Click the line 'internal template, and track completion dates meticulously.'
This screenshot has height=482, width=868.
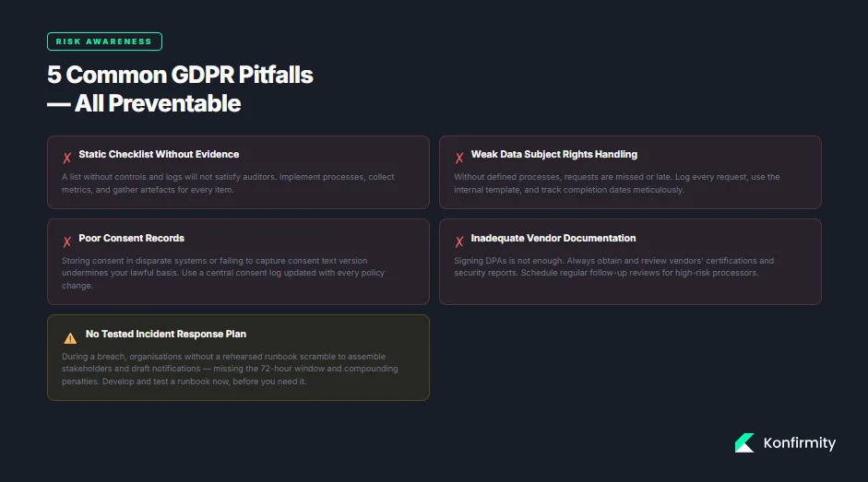[x=569, y=190]
